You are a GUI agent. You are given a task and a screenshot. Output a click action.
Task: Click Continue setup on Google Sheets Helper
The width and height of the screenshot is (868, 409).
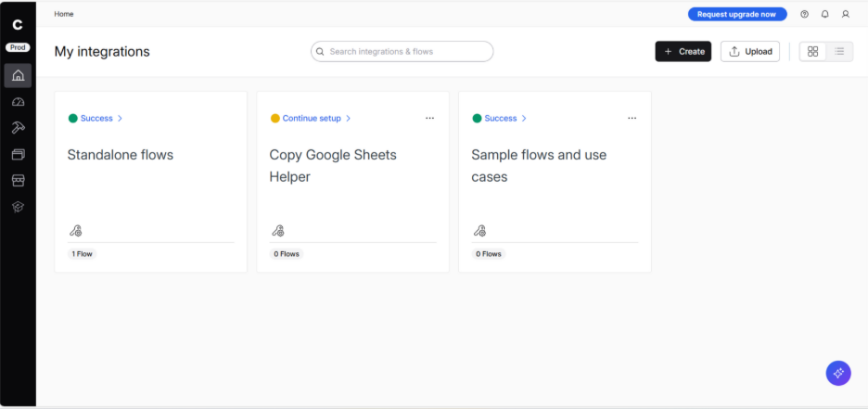pyautogui.click(x=312, y=119)
